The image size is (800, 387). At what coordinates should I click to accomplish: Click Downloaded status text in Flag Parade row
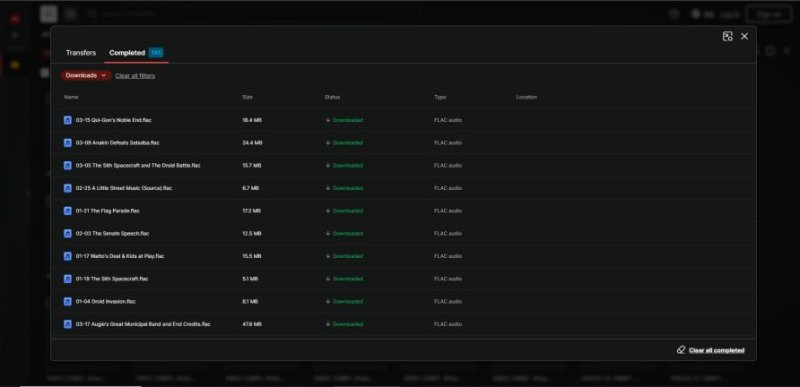coord(348,211)
